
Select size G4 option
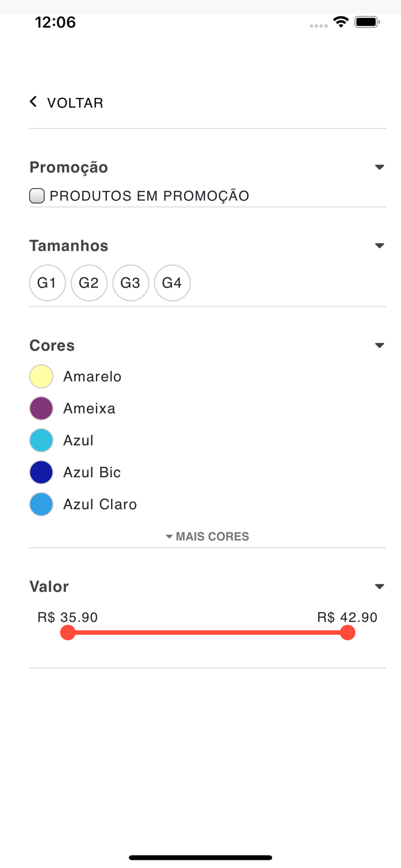(172, 282)
